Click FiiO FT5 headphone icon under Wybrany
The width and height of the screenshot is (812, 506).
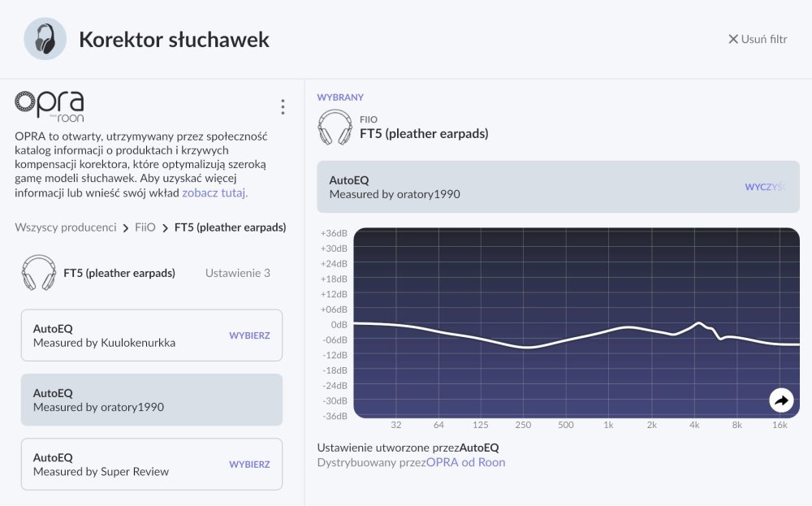pos(335,127)
